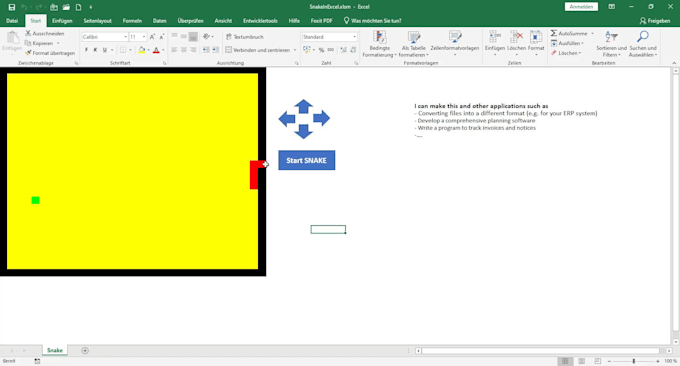Viewport: 680px width, 366px height.
Task: Increase indent in alignment group
Action: tap(216, 50)
